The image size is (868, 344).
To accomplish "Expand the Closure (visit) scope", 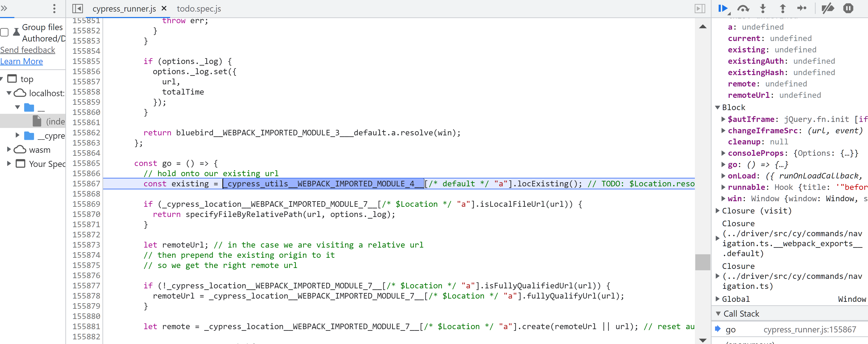I will [x=718, y=211].
